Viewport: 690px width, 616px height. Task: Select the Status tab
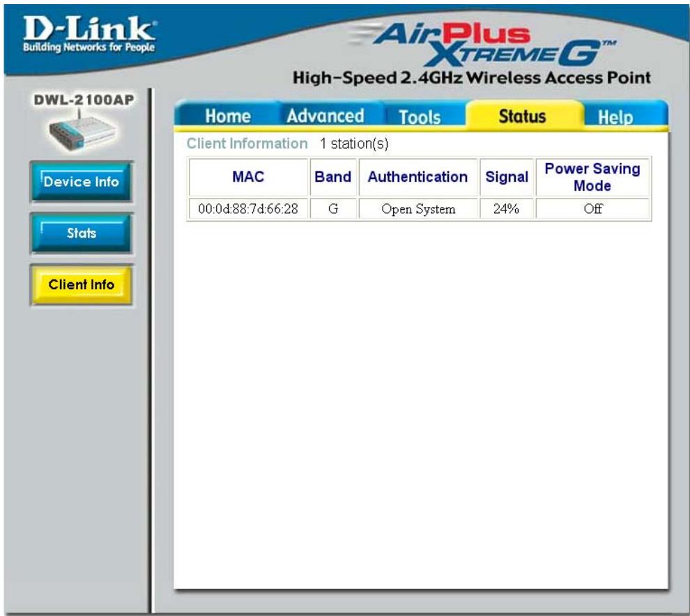pyautogui.click(x=522, y=116)
